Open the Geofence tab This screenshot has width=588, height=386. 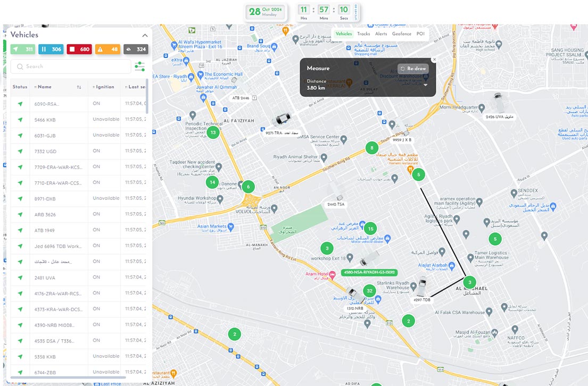click(x=402, y=33)
